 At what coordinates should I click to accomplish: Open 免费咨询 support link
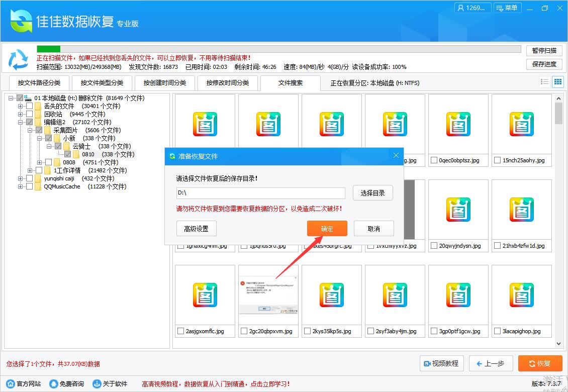(67, 383)
